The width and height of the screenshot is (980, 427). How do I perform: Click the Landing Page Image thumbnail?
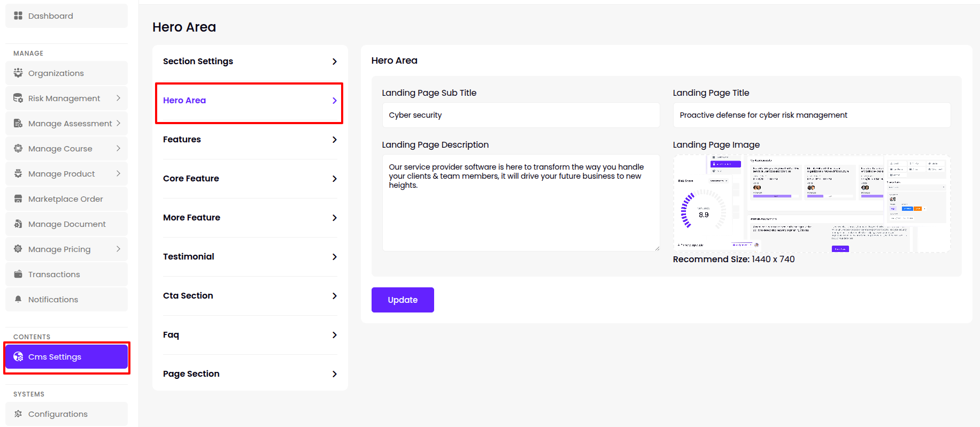[811, 203]
